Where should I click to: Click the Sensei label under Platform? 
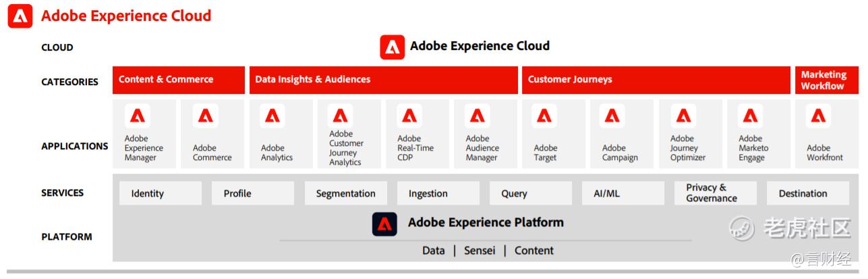pos(480,251)
